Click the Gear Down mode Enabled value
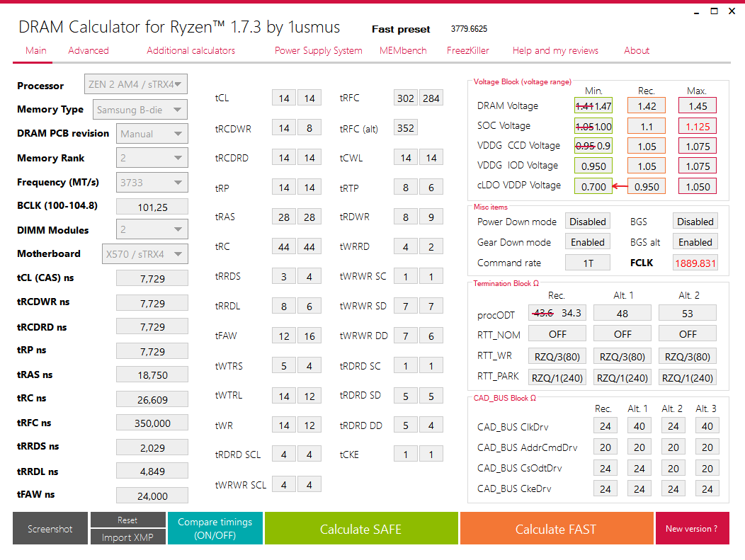The height and width of the screenshot is (560, 745). click(588, 241)
